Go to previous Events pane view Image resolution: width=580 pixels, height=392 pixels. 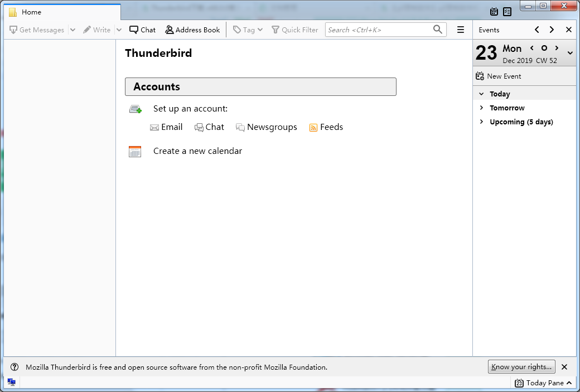536,30
